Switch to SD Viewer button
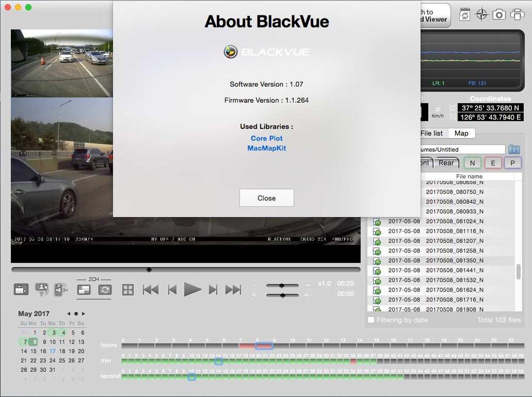This screenshot has width=532, height=397. tap(435, 16)
